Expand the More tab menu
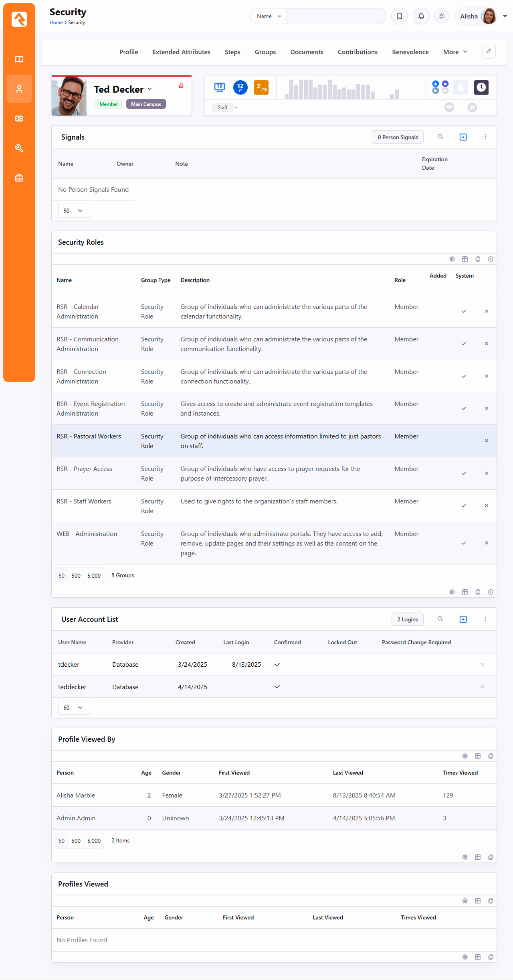Screen dimensions: 513x980 pos(455,52)
